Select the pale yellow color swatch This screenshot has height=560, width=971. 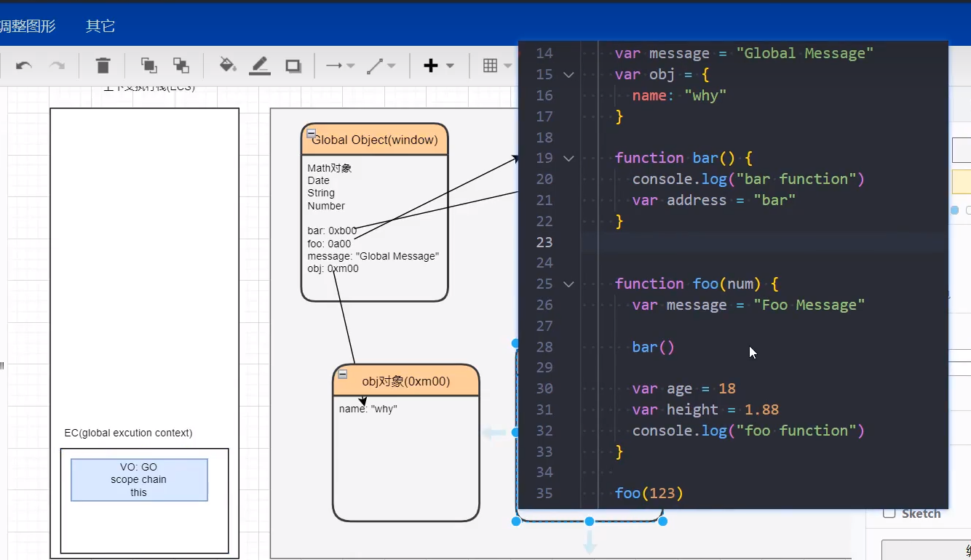pyautogui.click(x=961, y=182)
